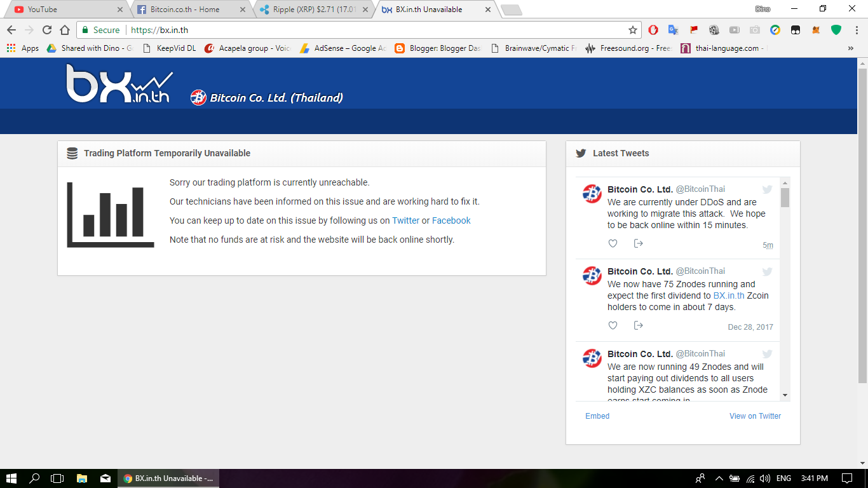Show hidden system tray icons
Viewport: 868px width, 488px height.
click(x=719, y=478)
